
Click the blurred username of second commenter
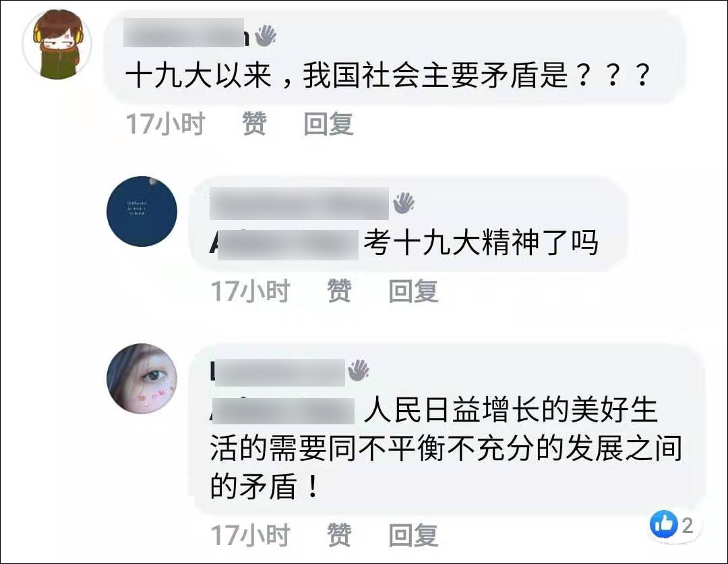[x=299, y=203]
